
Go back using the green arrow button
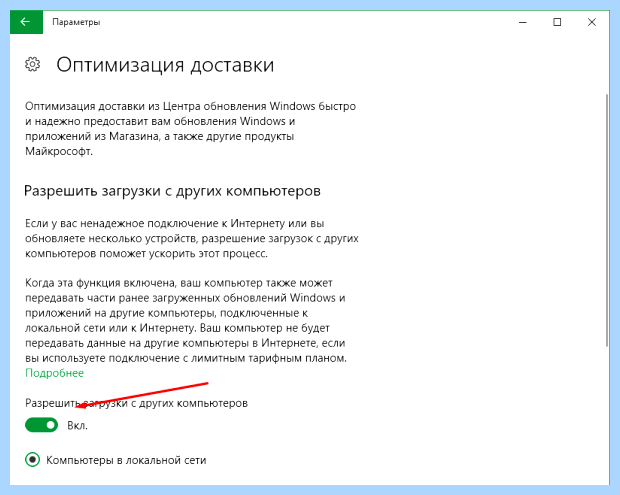(26, 22)
